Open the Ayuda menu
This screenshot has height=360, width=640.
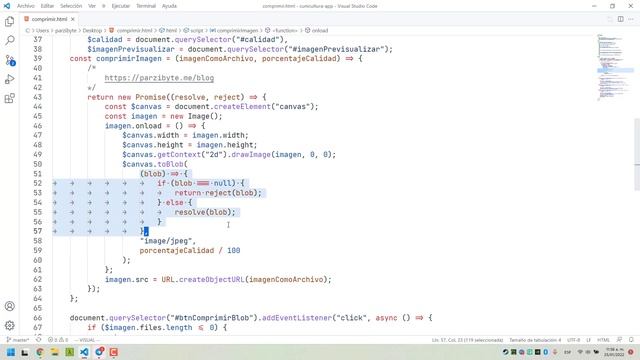(x=169, y=6)
